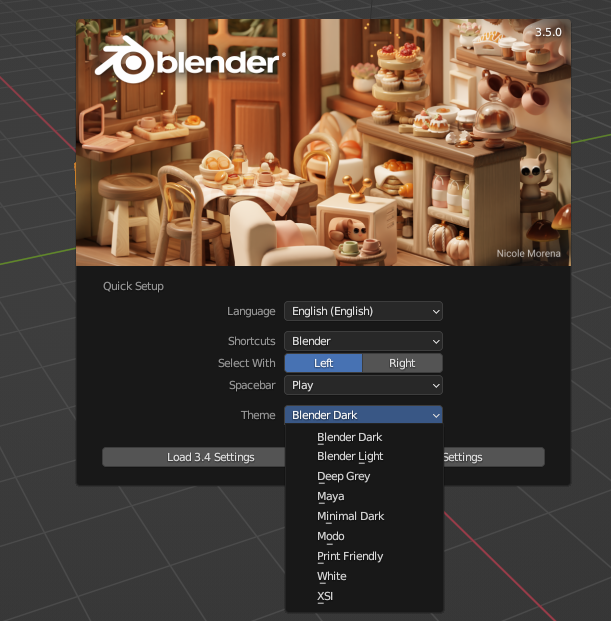Select Right for Select With
The height and width of the screenshot is (621, 611).
click(402, 363)
